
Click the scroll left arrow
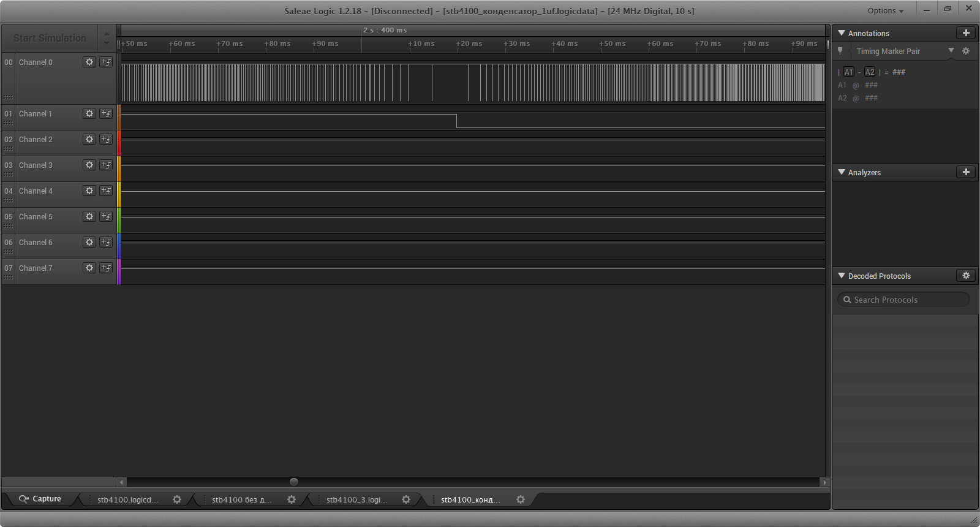pyautogui.click(x=121, y=482)
